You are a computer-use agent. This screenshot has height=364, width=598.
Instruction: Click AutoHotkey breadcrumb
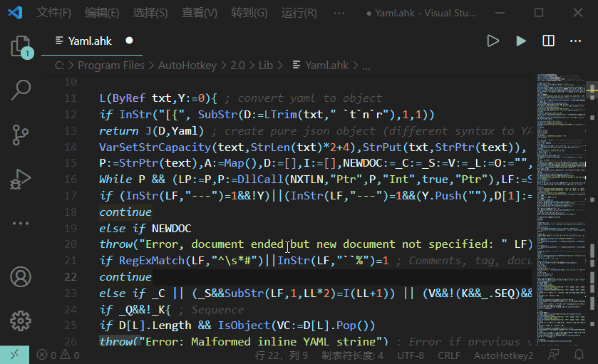tap(187, 66)
